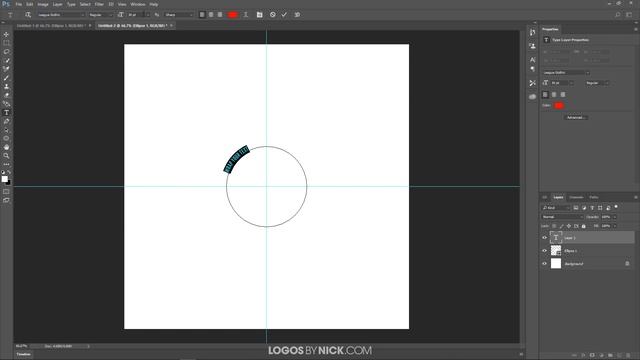Select the Zoom tool
640x360 pixels.
click(6, 156)
